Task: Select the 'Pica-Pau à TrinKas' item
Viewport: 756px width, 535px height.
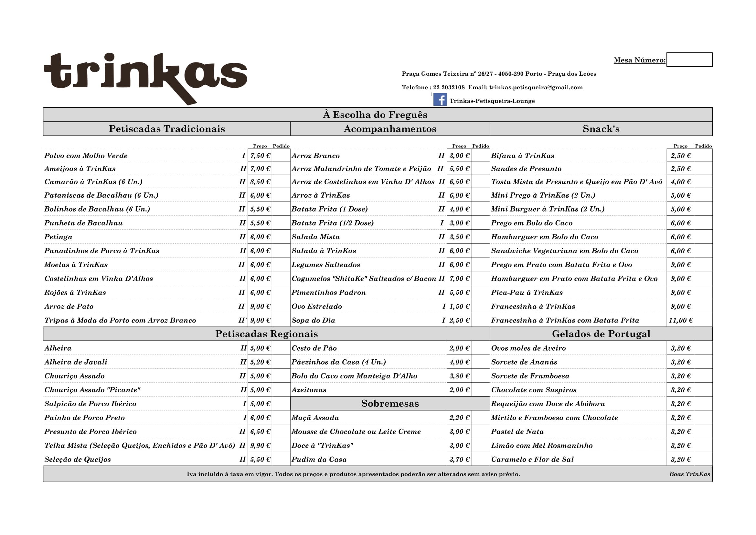Action: click(x=527, y=292)
